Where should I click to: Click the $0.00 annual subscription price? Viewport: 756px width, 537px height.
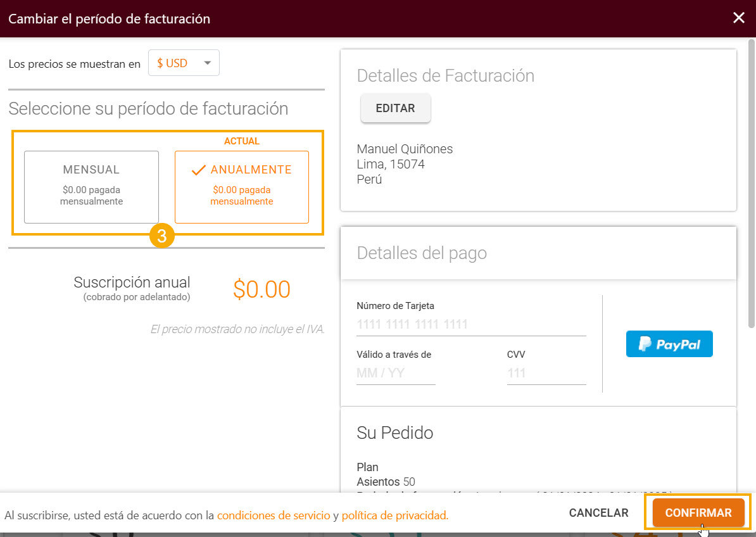262,289
